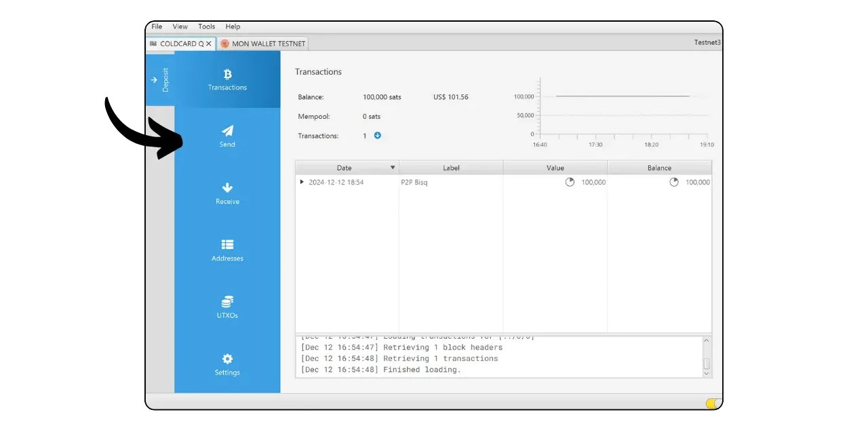Open the Receive panel with down arrow
Image resolution: width=868 pixels, height=431 pixels.
coord(227,193)
